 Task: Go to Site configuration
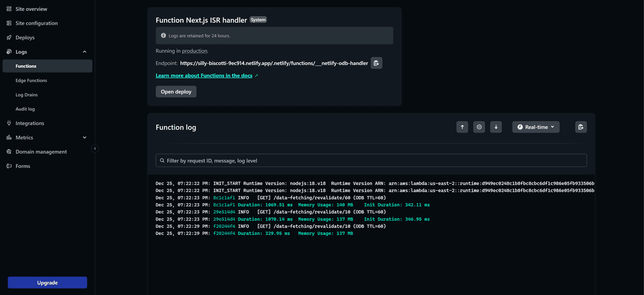click(36, 23)
